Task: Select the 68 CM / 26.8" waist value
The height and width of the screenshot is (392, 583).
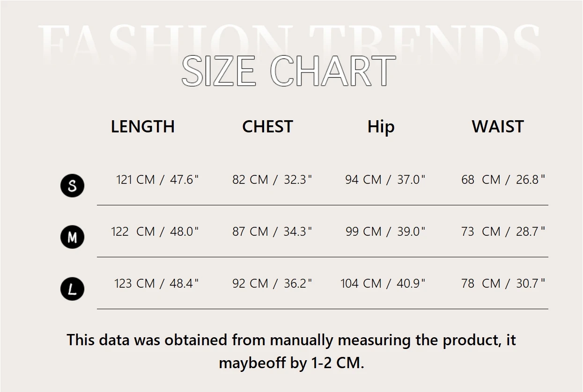Action: [503, 180]
